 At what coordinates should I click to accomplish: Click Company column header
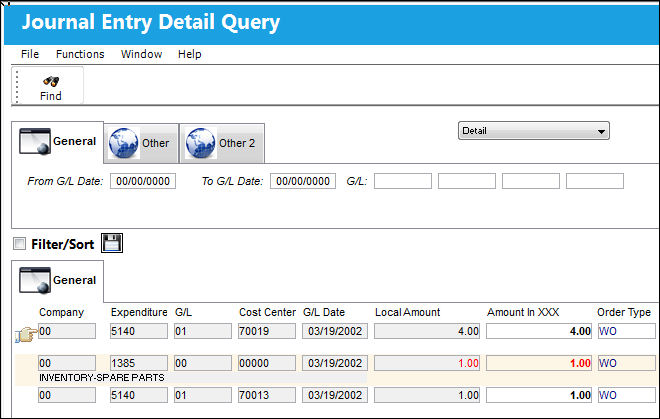pyautogui.click(x=61, y=312)
